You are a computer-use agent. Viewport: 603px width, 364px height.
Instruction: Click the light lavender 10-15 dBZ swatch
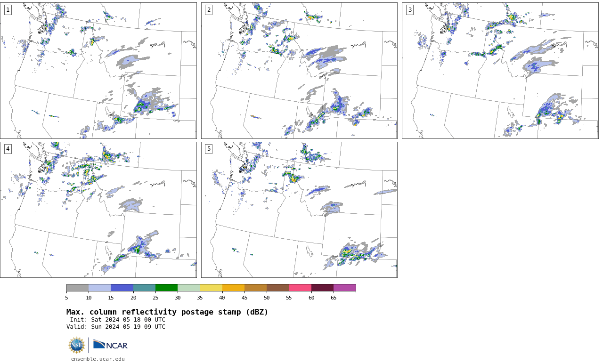click(100, 288)
